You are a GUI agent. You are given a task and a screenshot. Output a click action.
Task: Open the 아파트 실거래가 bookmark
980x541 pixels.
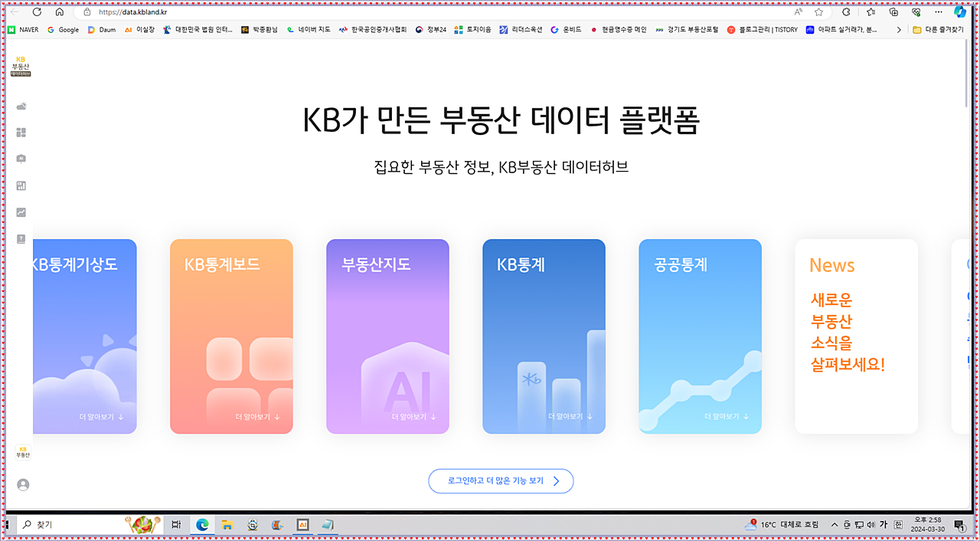(x=842, y=30)
